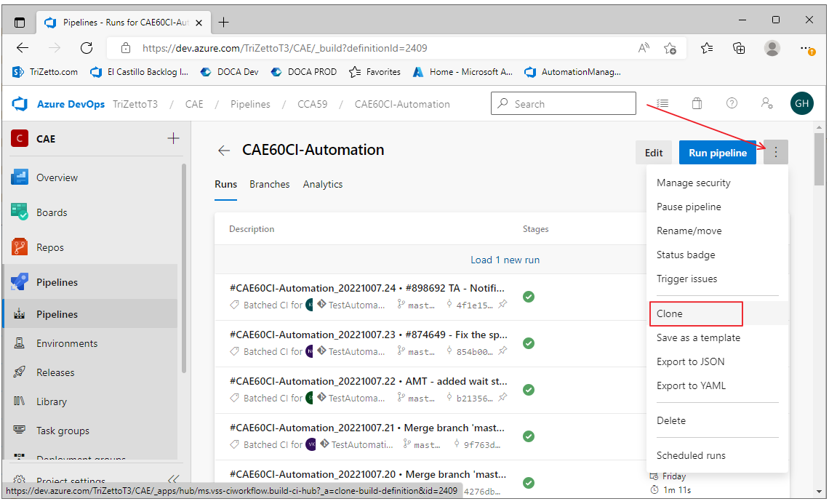Click the browser address bar URL
Viewport: 829px width, 504px height.
[x=284, y=48]
